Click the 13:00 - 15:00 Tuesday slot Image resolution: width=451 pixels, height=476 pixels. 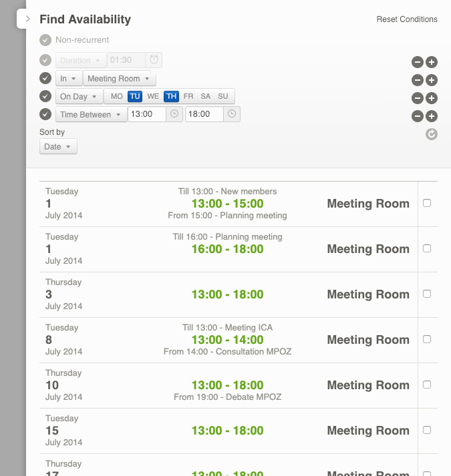pyautogui.click(x=227, y=204)
